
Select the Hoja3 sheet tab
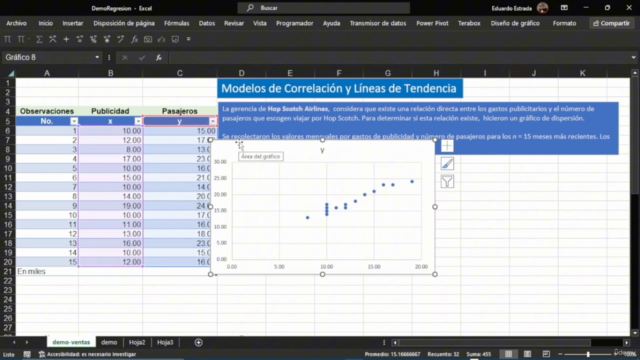point(165,342)
